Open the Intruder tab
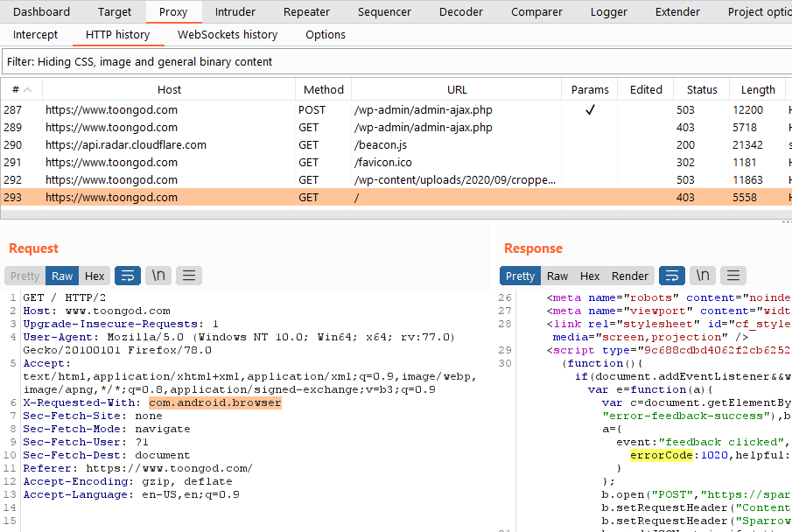Image resolution: width=792 pixels, height=532 pixels. tap(235, 11)
